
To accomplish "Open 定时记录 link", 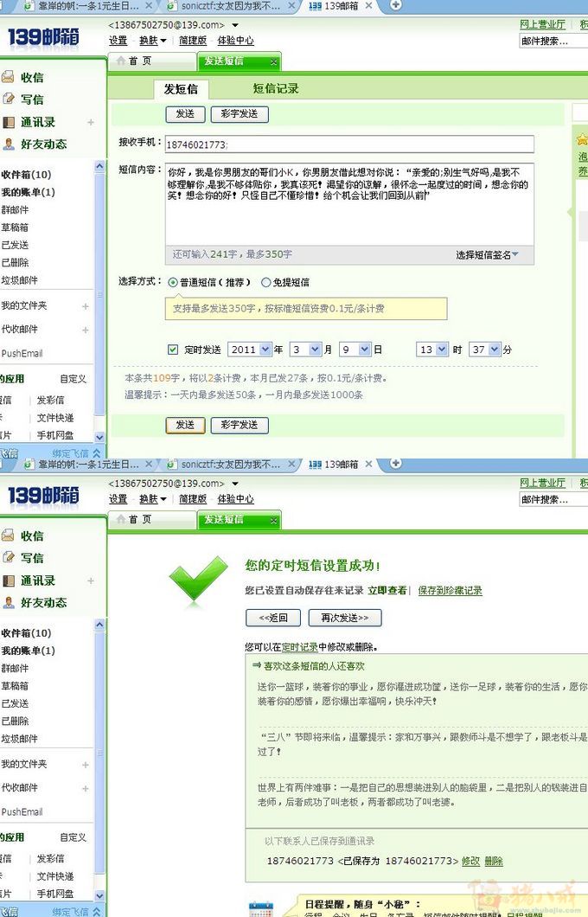I will point(300,647).
